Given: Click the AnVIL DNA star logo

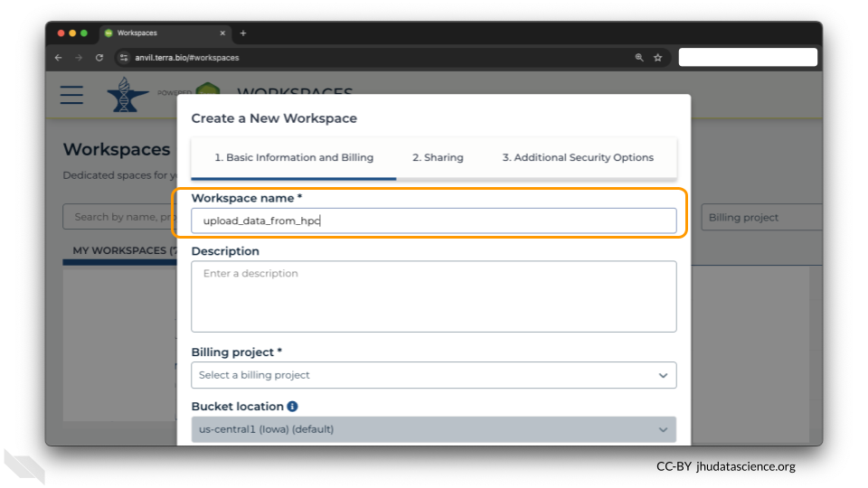Looking at the screenshot, I should [x=127, y=95].
